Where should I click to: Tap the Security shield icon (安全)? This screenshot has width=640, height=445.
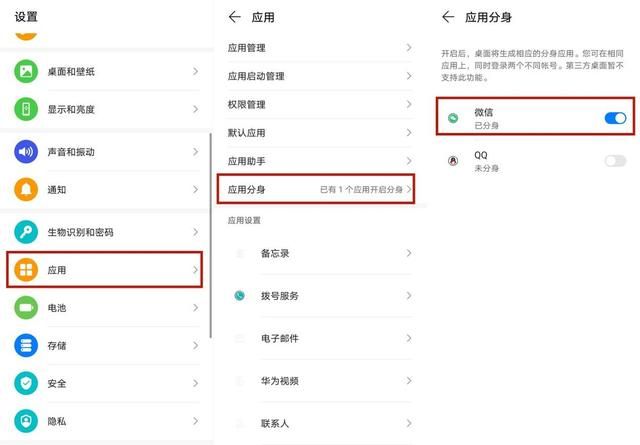click(26, 383)
